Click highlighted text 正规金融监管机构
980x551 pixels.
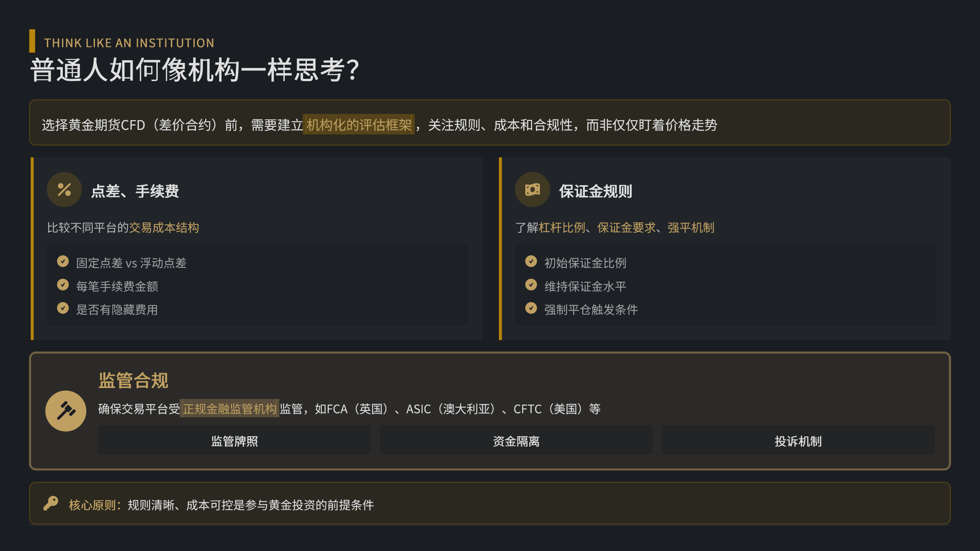click(x=229, y=409)
